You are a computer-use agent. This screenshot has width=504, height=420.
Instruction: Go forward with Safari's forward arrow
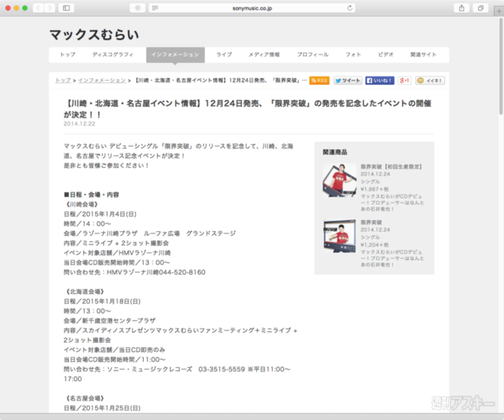coord(50,8)
